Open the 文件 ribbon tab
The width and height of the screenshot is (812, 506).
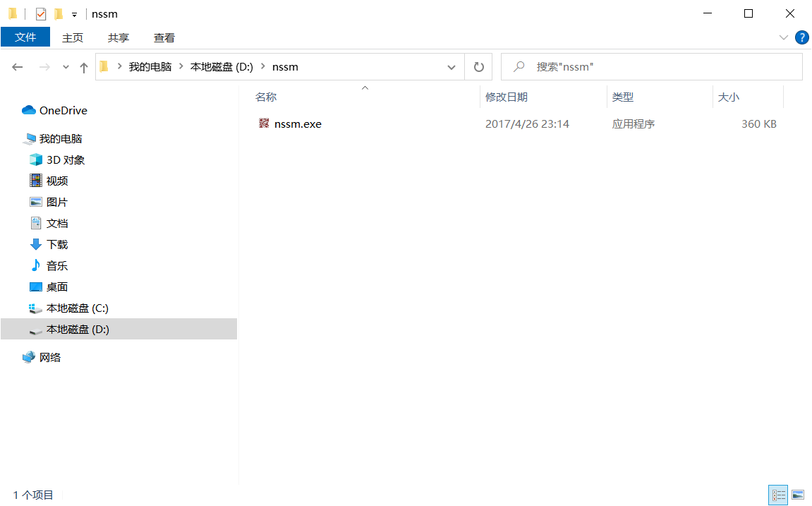click(25, 37)
